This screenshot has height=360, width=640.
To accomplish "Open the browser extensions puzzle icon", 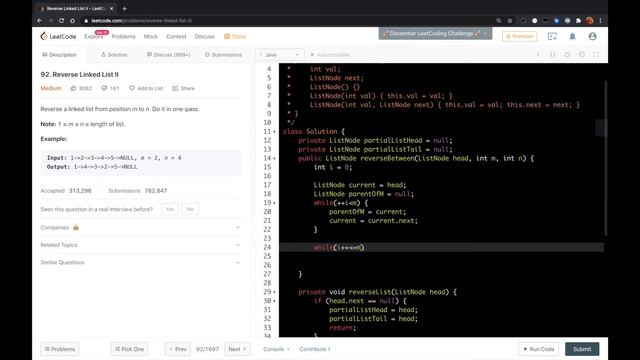I will tap(578, 20).
